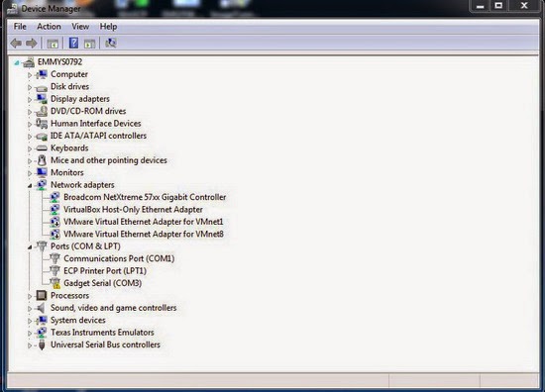
Task: Expand the Universal Serial Bus controllers node
Action: pyautogui.click(x=30, y=345)
